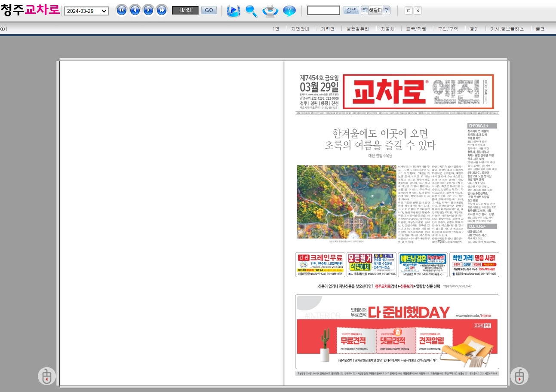The height and width of the screenshot is (392, 556).
Task: Click the 다 준비했DAY interior banner
Action: 397,331
